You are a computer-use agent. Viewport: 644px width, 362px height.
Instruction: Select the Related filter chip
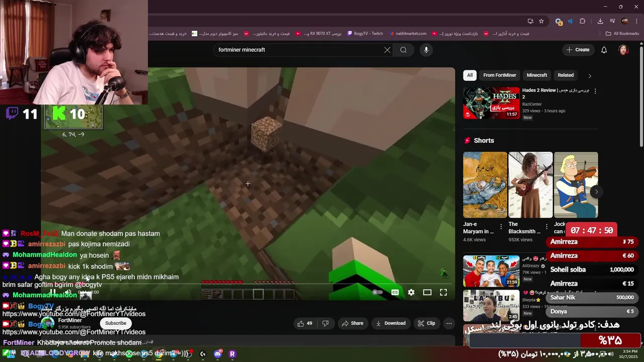click(x=566, y=75)
